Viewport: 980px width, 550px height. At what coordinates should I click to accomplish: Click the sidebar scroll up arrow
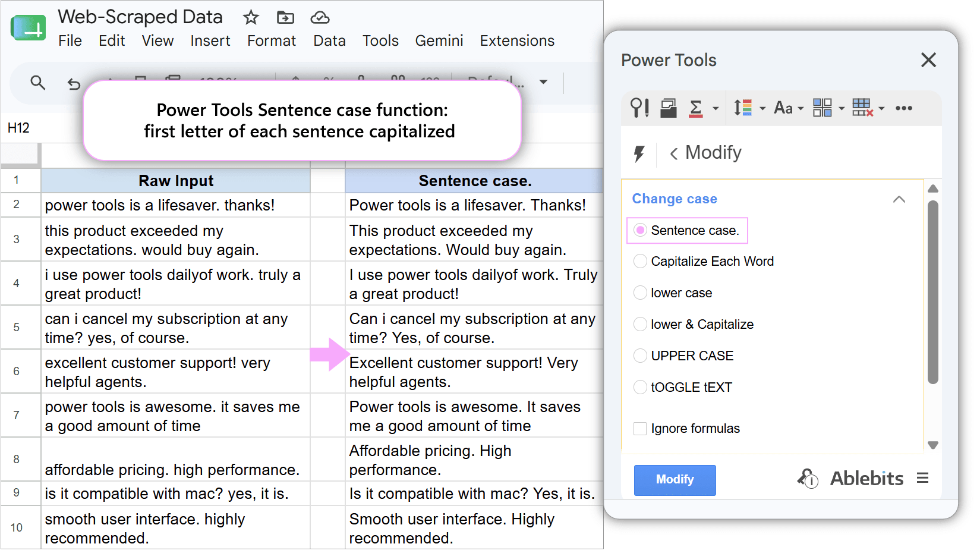pyautogui.click(x=933, y=188)
